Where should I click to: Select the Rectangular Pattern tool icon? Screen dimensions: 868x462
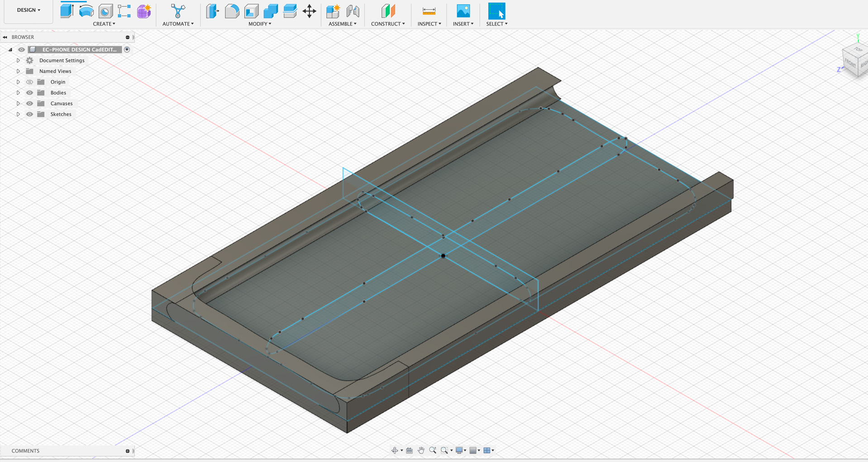click(x=124, y=11)
